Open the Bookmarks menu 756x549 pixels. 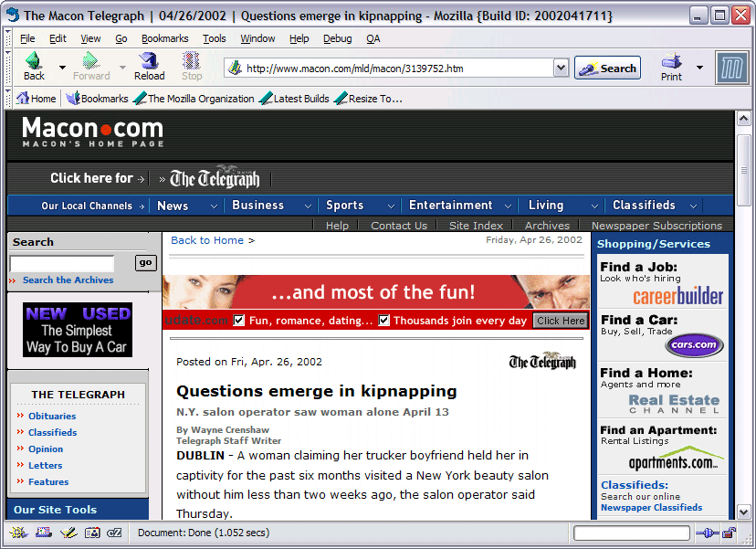click(165, 38)
